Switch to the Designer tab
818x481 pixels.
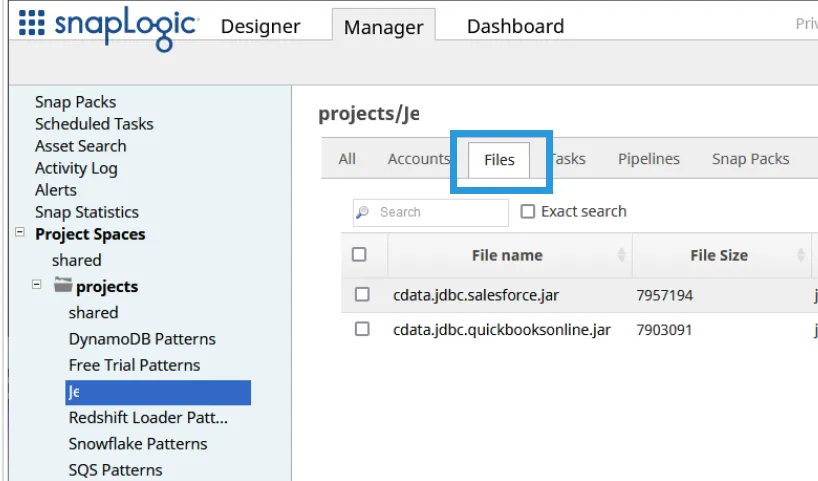(260, 27)
